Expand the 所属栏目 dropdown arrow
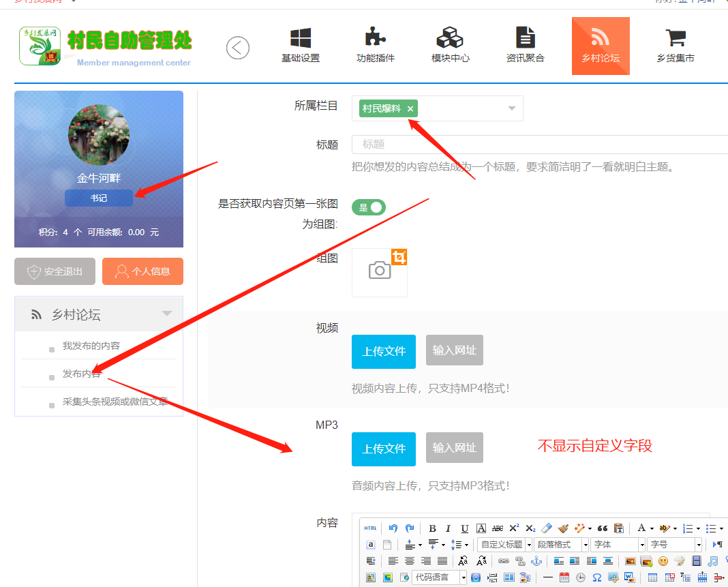The height and width of the screenshot is (587, 728). click(x=511, y=108)
